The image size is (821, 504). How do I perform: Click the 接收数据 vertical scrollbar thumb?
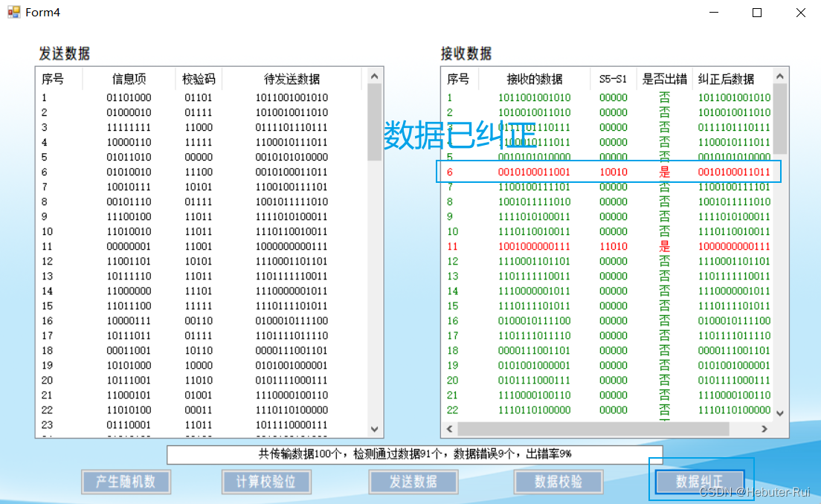[779, 118]
